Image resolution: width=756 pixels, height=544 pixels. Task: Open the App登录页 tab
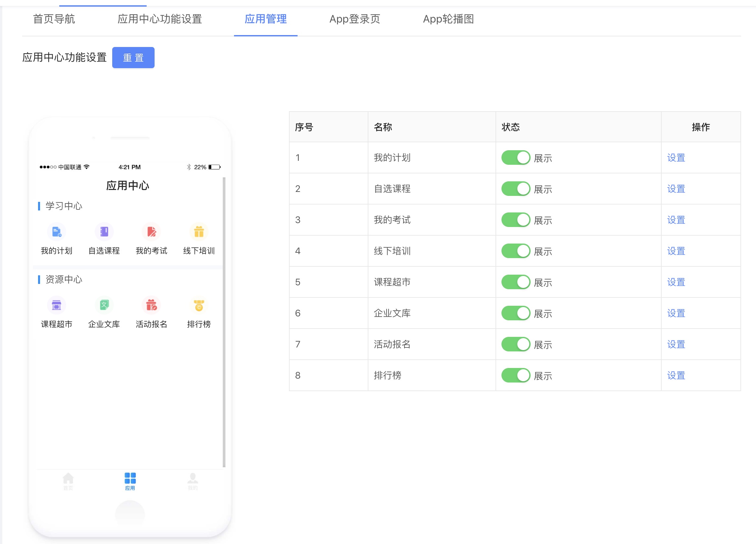tap(355, 19)
